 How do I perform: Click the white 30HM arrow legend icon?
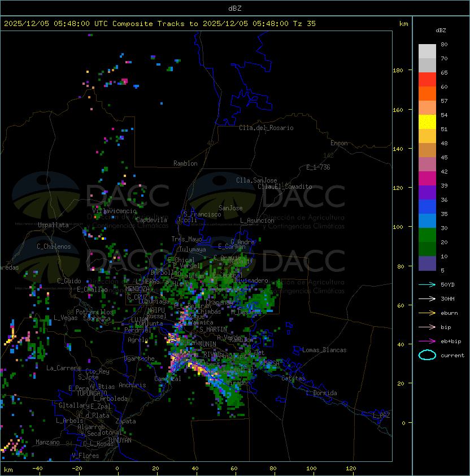427,298
